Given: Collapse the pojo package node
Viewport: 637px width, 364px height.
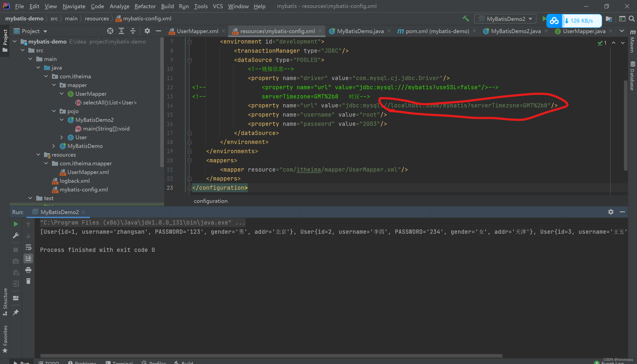Looking at the screenshot, I should coord(54,111).
